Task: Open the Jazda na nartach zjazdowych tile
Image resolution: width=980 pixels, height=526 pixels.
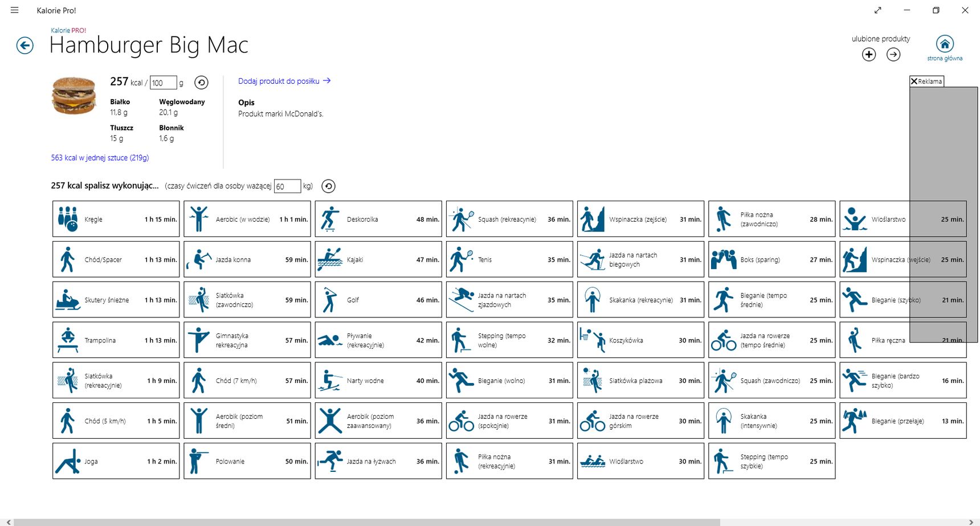Action: pos(509,300)
